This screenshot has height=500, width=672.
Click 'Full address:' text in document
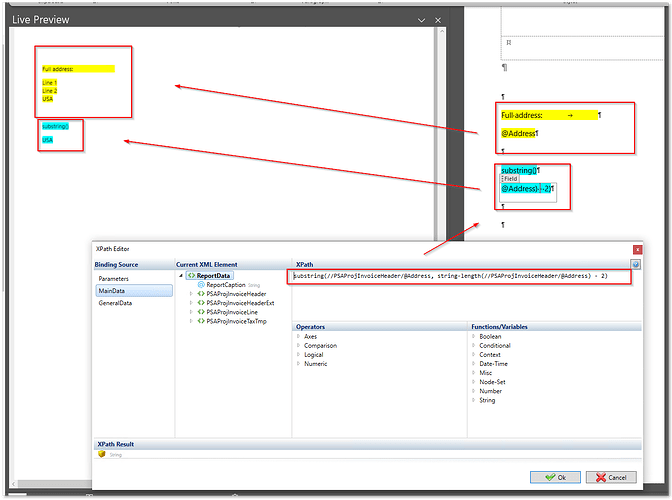pos(522,115)
